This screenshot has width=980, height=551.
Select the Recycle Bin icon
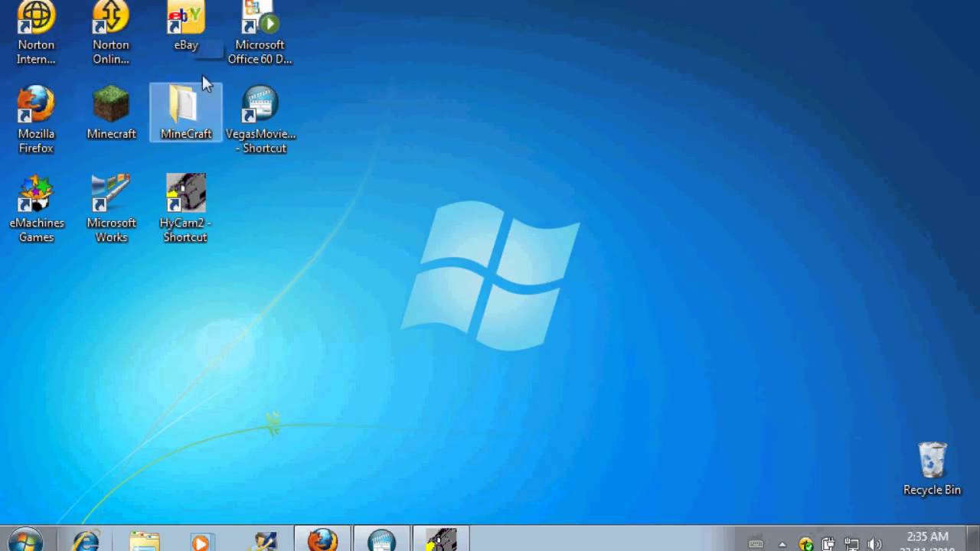[x=932, y=468]
